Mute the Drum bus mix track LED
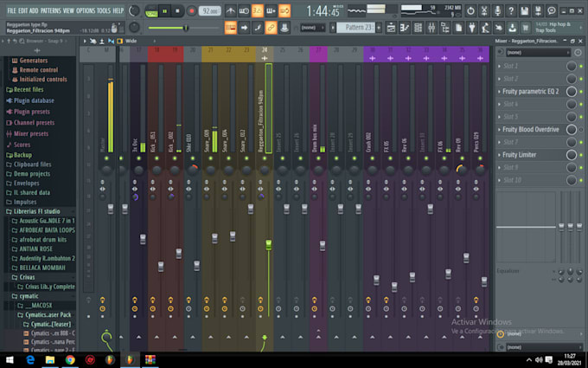The width and height of the screenshot is (588, 368). (318, 158)
